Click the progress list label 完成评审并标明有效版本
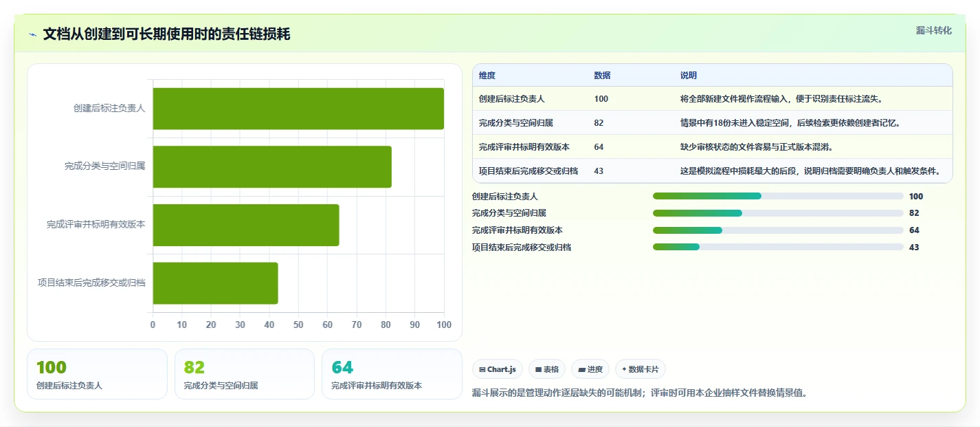The width and height of the screenshot is (980, 427). (x=517, y=230)
